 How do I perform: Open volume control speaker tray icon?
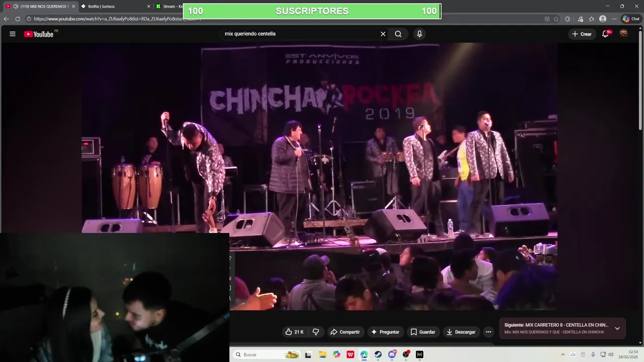611,354
